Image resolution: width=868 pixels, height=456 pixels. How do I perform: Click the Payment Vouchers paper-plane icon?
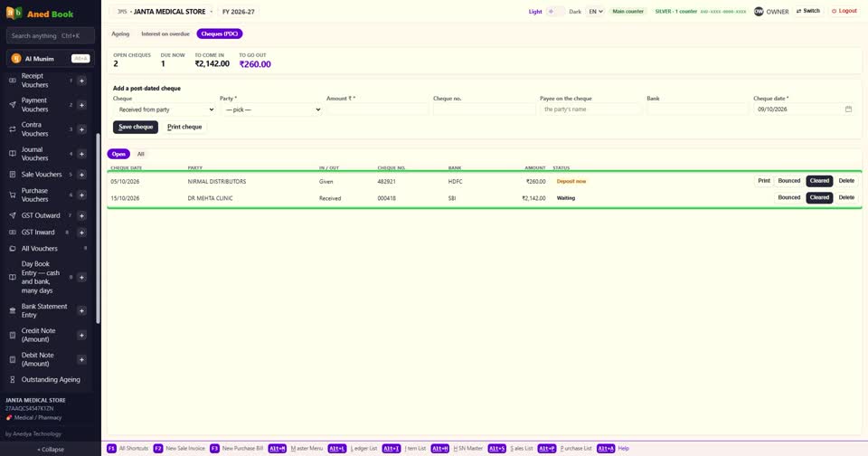pyautogui.click(x=12, y=105)
